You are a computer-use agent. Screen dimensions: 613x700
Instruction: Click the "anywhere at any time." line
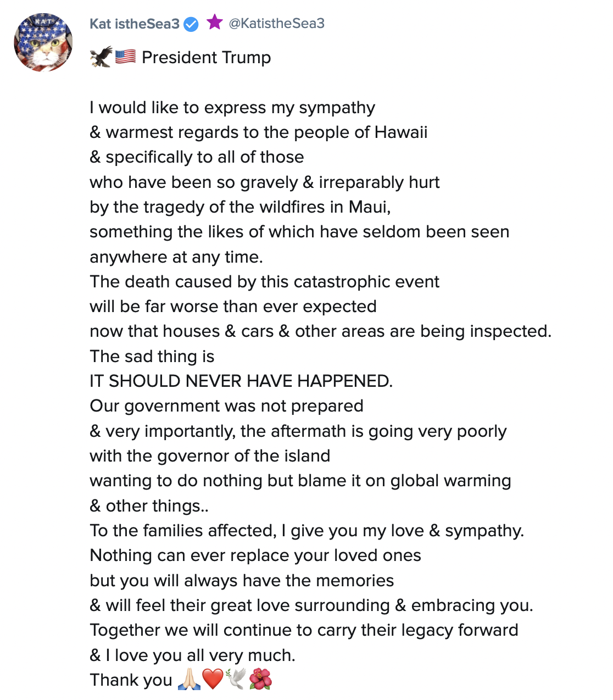(176, 257)
